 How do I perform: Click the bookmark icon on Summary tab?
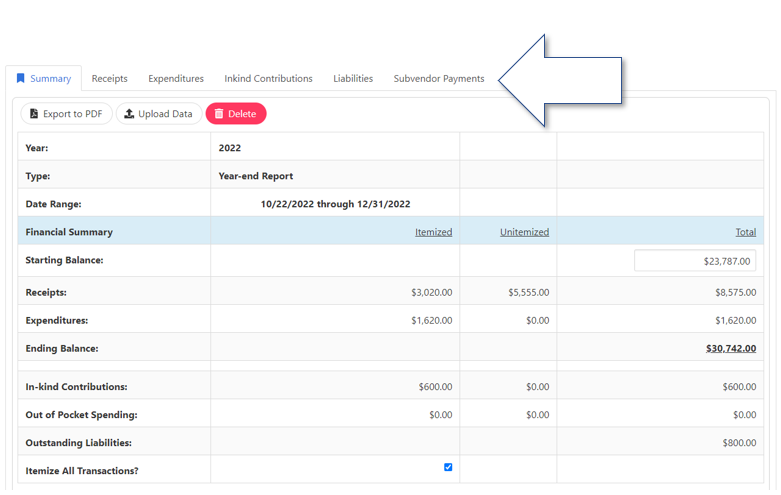pos(20,79)
